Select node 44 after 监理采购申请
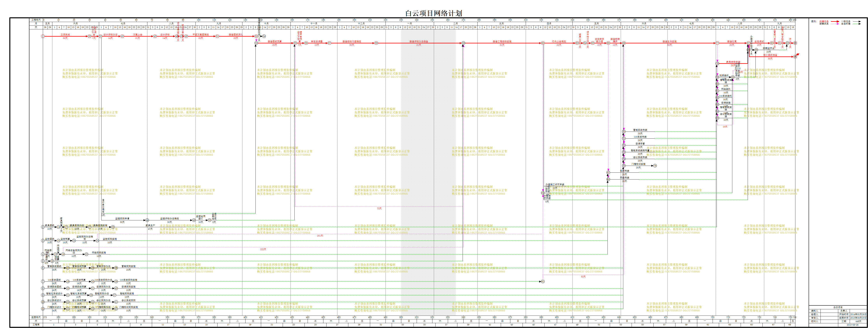The height and width of the screenshot is (328, 868). (147, 220)
